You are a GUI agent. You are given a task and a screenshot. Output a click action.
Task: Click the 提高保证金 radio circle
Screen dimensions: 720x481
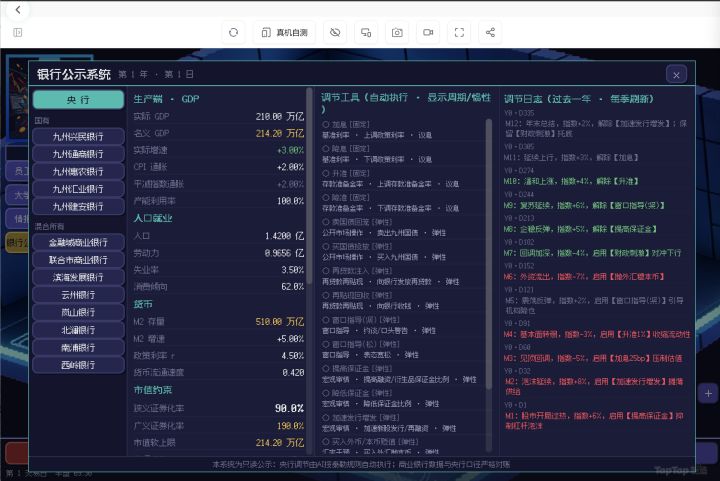(x=326, y=369)
